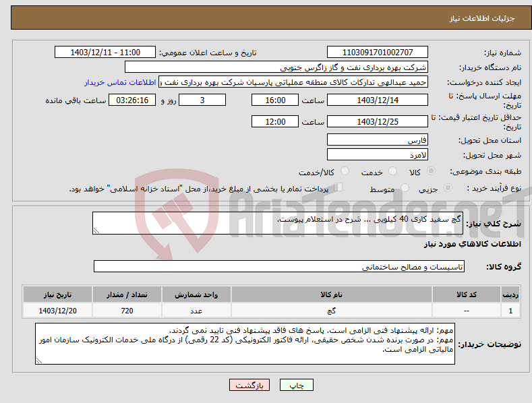Click the ساعت باقی مانده label
532x403 pixels.
[x=76, y=101]
